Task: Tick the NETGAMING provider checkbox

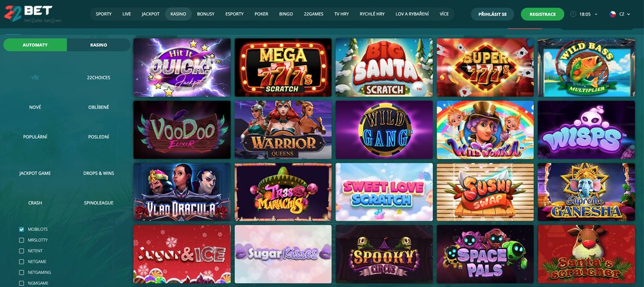Action: tap(22, 272)
